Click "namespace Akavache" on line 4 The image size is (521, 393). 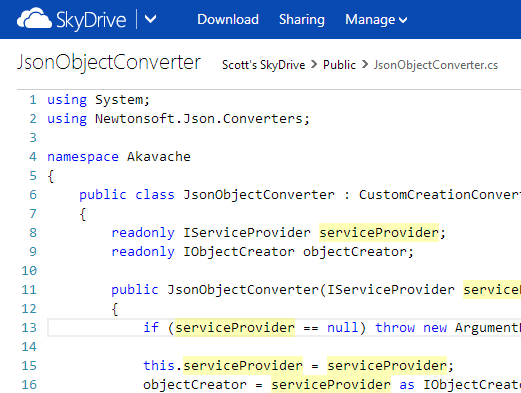point(119,157)
